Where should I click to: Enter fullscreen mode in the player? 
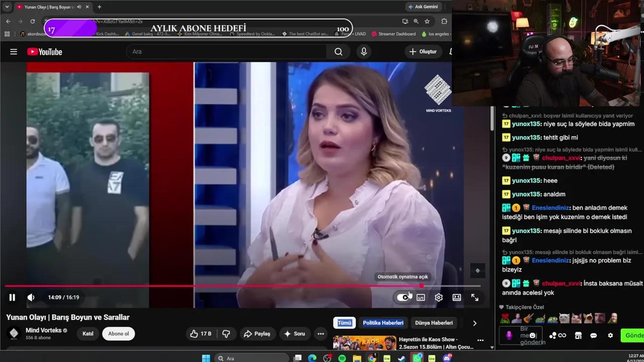point(474,297)
